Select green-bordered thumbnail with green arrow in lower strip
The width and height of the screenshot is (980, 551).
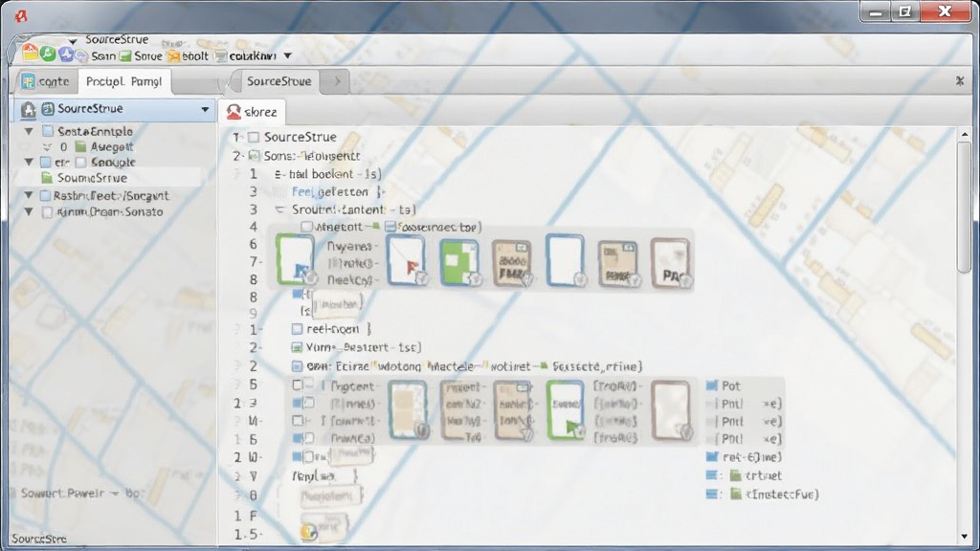(x=566, y=409)
